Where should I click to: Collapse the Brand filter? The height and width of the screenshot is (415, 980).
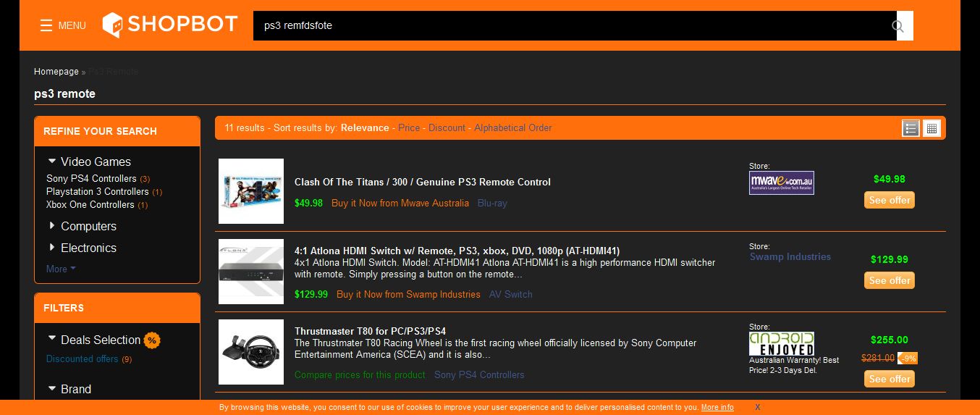(69, 389)
